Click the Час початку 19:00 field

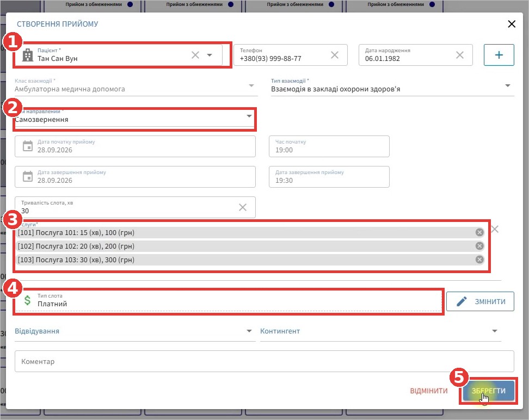coord(329,146)
